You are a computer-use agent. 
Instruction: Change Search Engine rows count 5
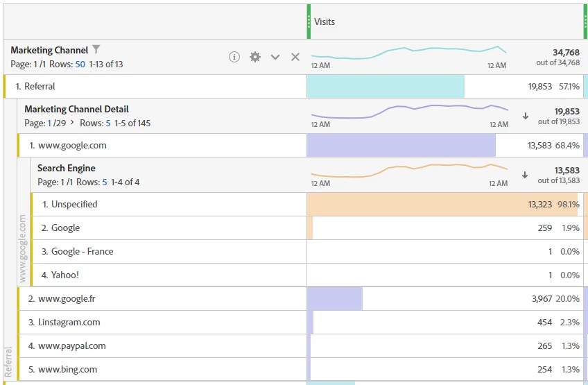point(105,182)
